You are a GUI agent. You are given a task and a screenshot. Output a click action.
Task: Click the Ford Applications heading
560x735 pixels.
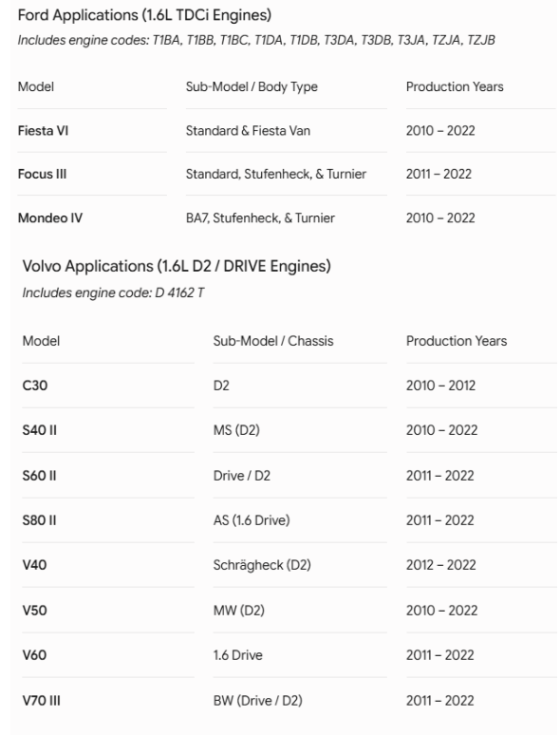pos(144,15)
